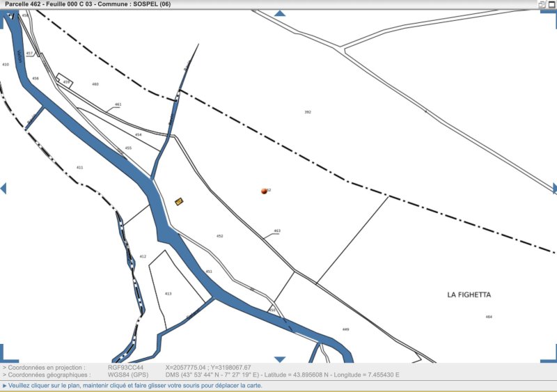Click the restore window icon in title bar

[x=542, y=4]
